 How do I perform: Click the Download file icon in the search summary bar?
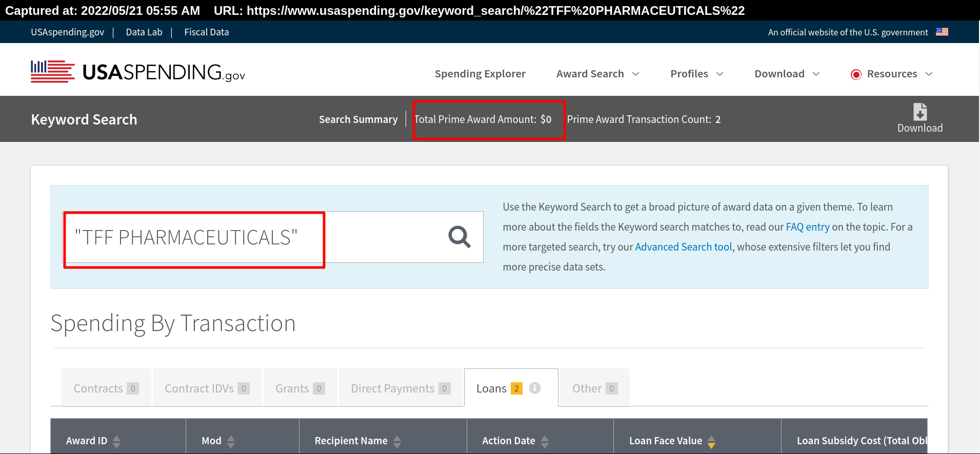(920, 112)
